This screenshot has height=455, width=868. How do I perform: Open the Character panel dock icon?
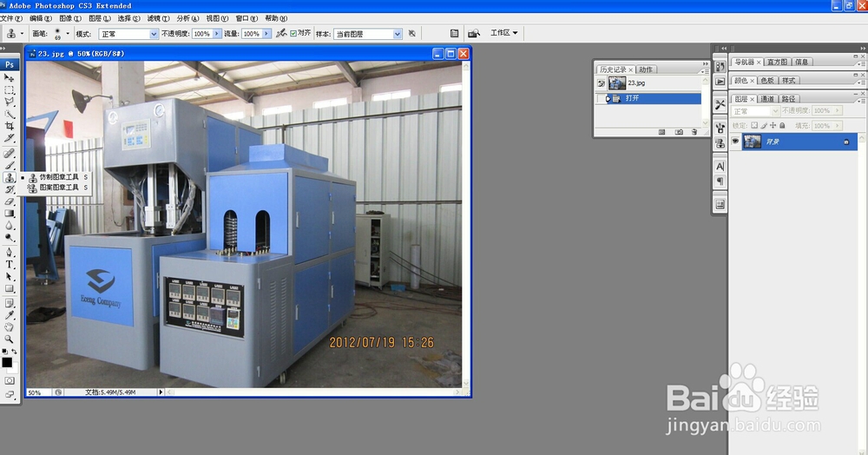coord(720,166)
